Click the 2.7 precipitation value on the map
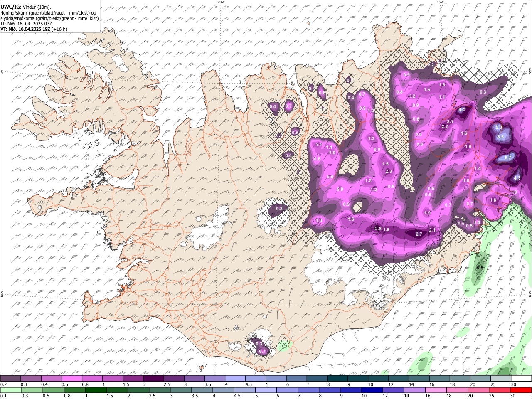This screenshot has width=532, height=399. [x=419, y=234]
